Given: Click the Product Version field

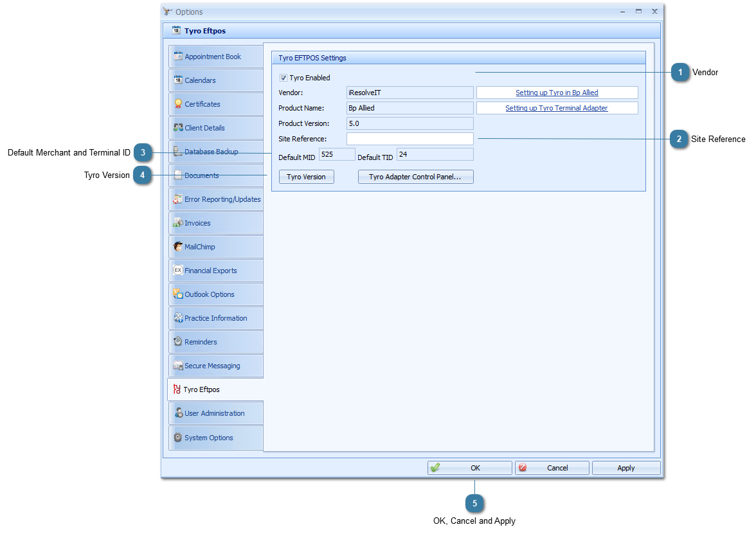Looking at the screenshot, I should click(410, 123).
